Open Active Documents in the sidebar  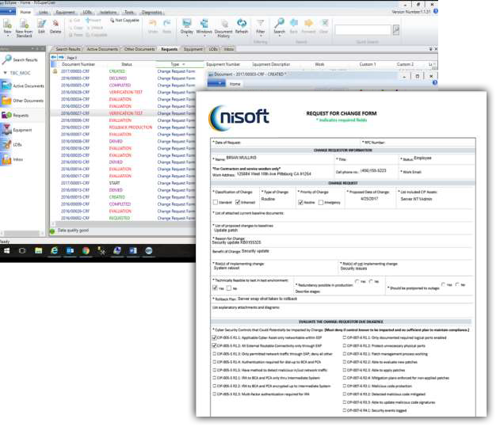[x=22, y=86]
